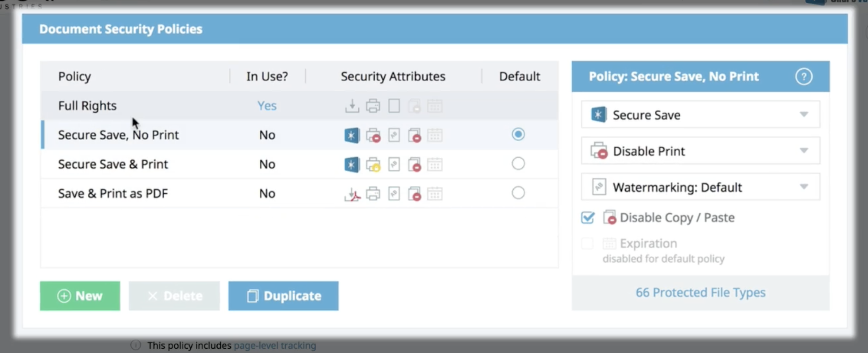Open the Disable Print dropdown

(700, 151)
